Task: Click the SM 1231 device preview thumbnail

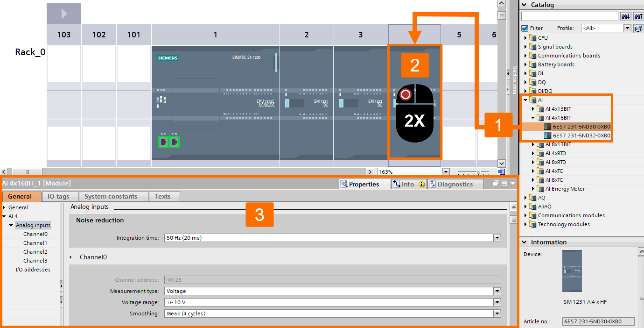Action: 572,271
